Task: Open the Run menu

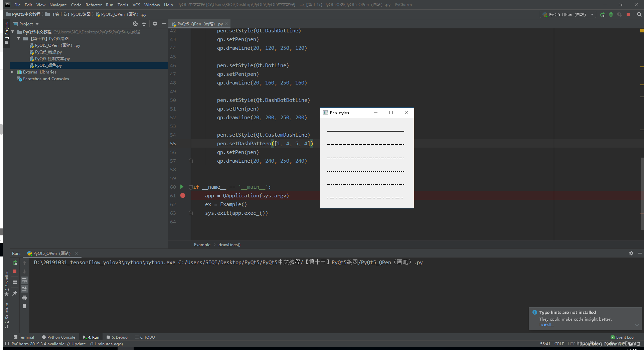Action: (109, 5)
